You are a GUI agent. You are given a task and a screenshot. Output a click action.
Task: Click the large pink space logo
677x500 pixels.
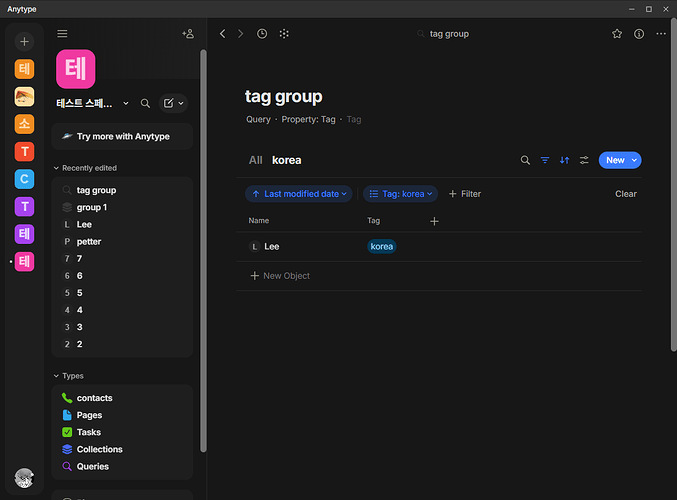76,69
